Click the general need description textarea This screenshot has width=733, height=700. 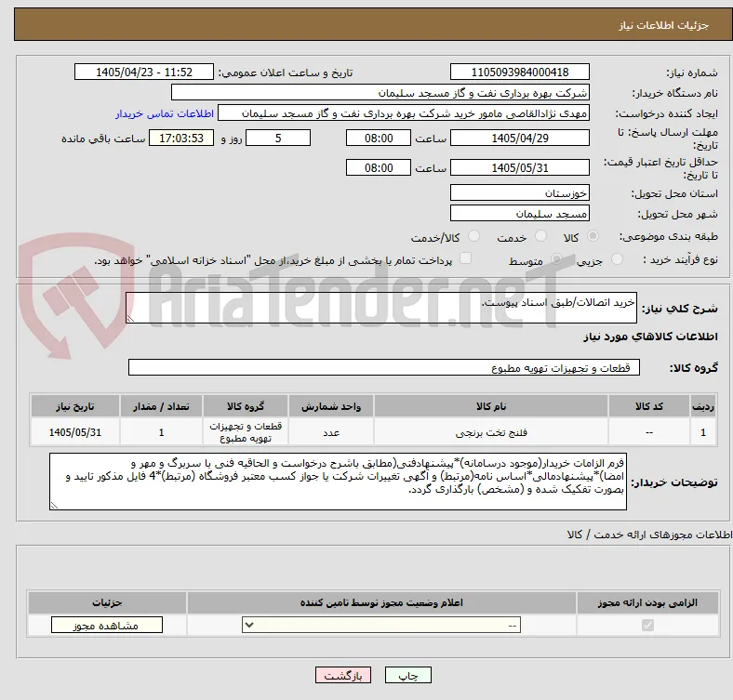tap(381, 308)
